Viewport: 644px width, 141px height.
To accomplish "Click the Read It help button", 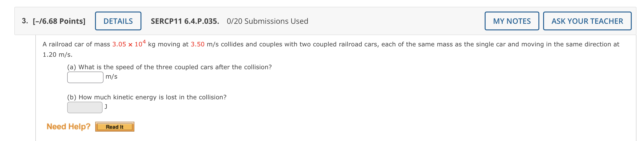I will (x=115, y=127).
